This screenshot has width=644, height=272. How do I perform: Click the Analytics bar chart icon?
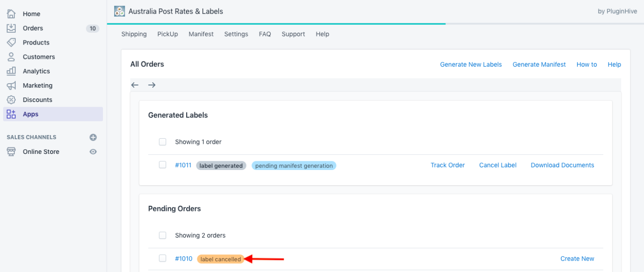11,71
